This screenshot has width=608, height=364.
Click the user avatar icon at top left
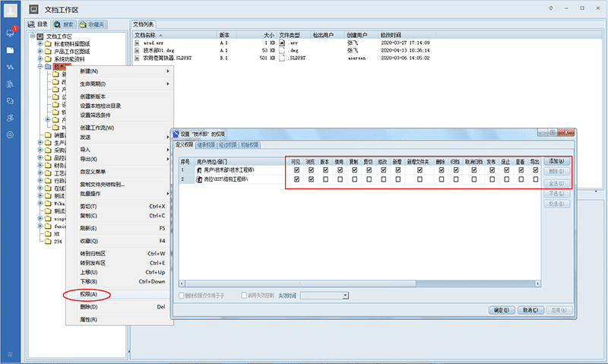[11, 9]
